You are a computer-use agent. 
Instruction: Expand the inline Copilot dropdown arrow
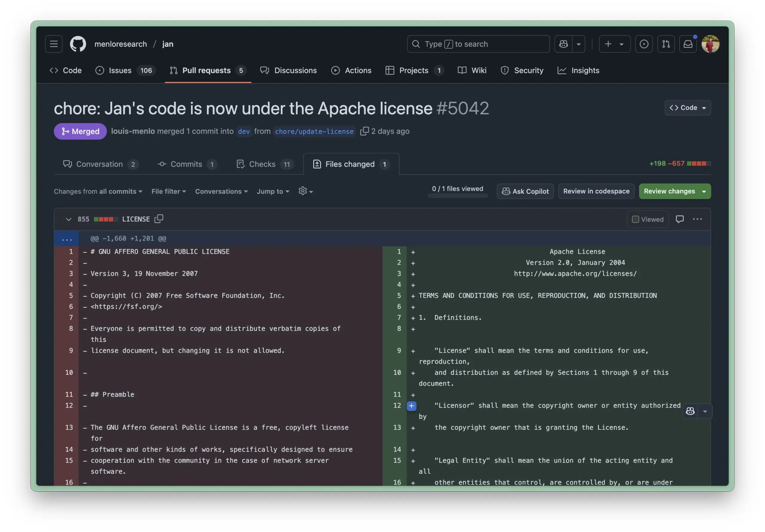[705, 411]
